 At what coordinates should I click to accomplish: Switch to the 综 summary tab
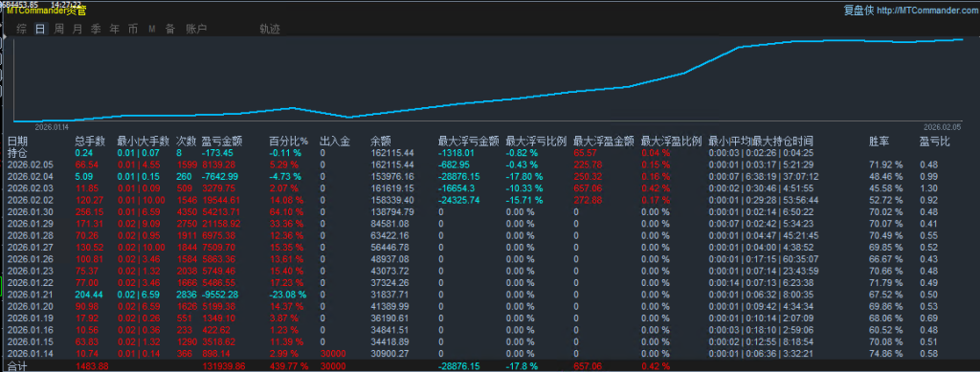click(x=22, y=29)
